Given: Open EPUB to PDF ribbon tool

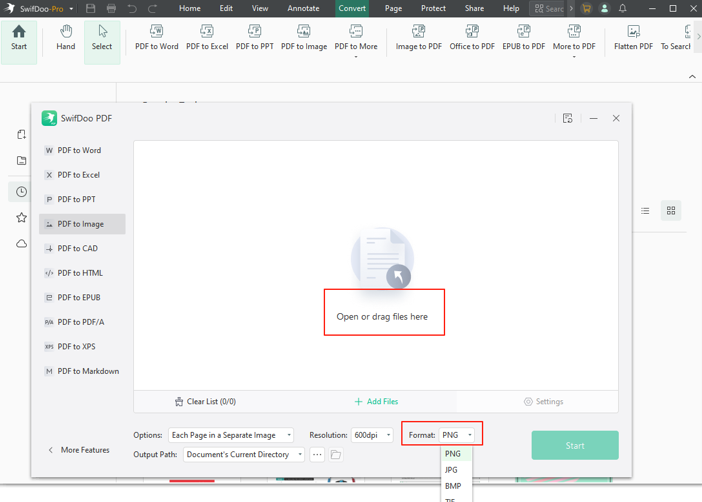Looking at the screenshot, I should [x=523, y=38].
